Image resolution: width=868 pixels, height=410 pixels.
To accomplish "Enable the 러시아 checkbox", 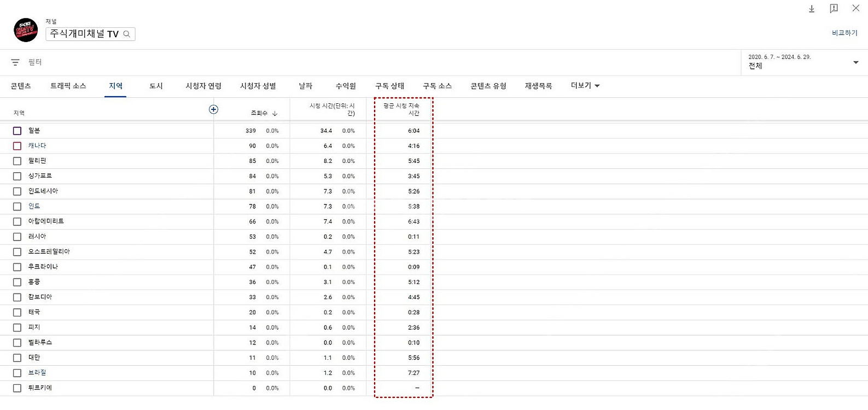I will click(17, 237).
